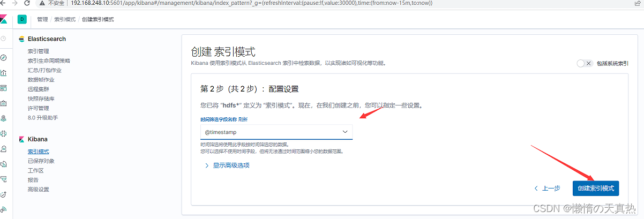Click the 第 2 步 配置设置 heading
Viewport: 644px width, 219px height.
249,89
